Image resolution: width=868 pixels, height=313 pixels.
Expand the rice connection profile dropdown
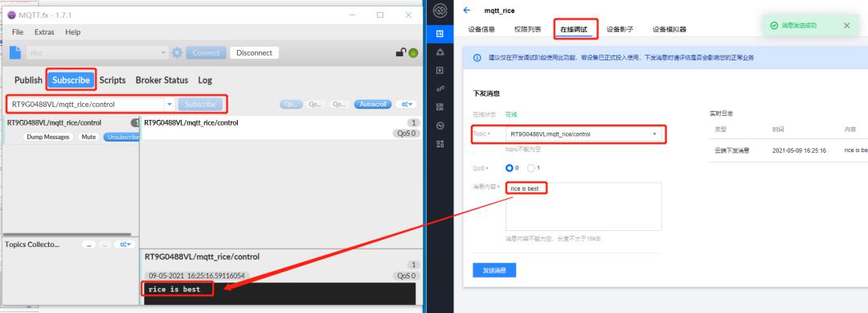[x=164, y=53]
